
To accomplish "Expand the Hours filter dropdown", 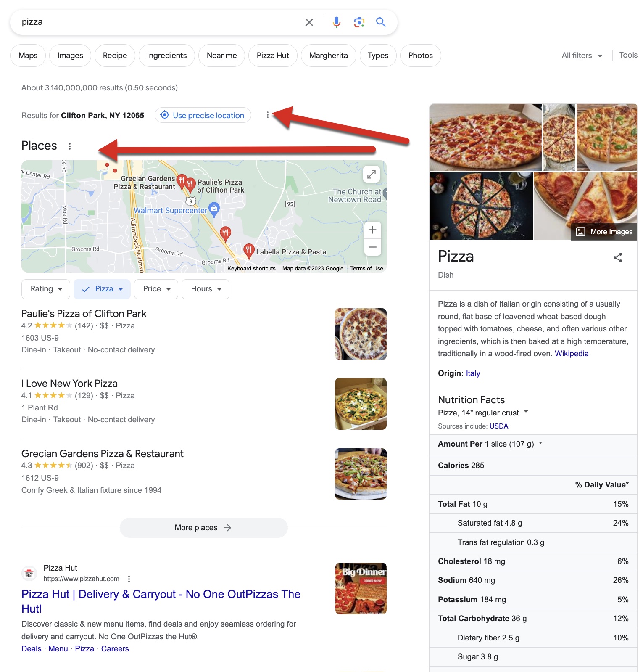I will click(x=206, y=289).
